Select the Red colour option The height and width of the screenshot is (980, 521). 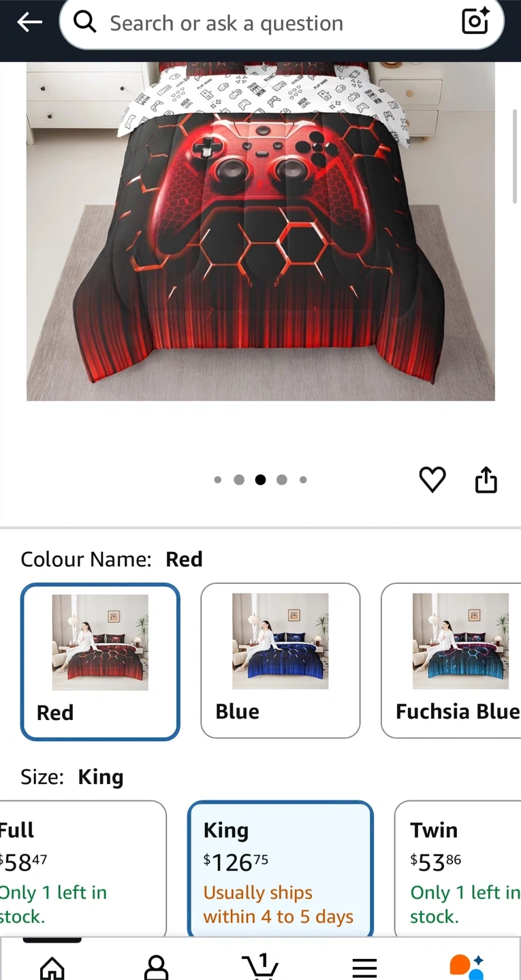pyautogui.click(x=100, y=661)
